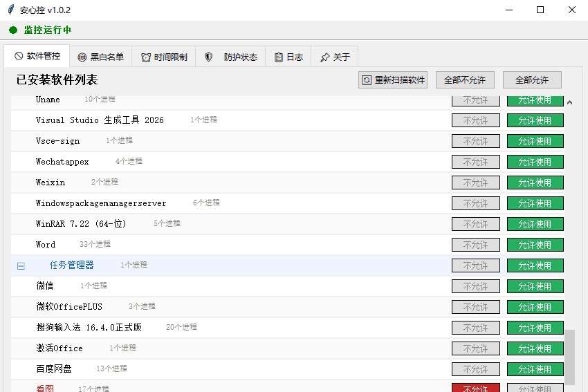Disallow 激活Office with 不允许
Viewport: 588px width, 392px height.
coord(475,348)
